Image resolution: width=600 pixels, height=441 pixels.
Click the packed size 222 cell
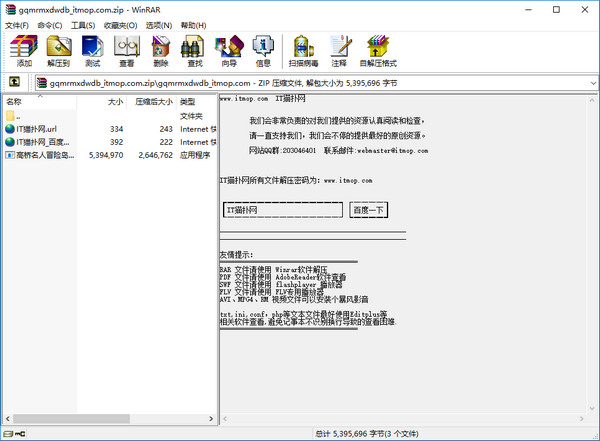pos(166,142)
